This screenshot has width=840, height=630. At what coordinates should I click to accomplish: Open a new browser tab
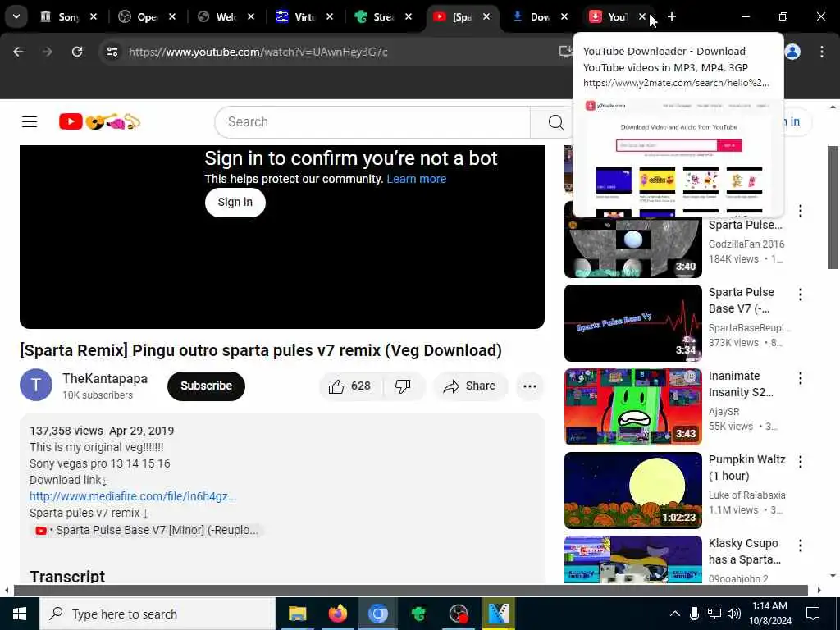pyautogui.click(x=672, y=16)
